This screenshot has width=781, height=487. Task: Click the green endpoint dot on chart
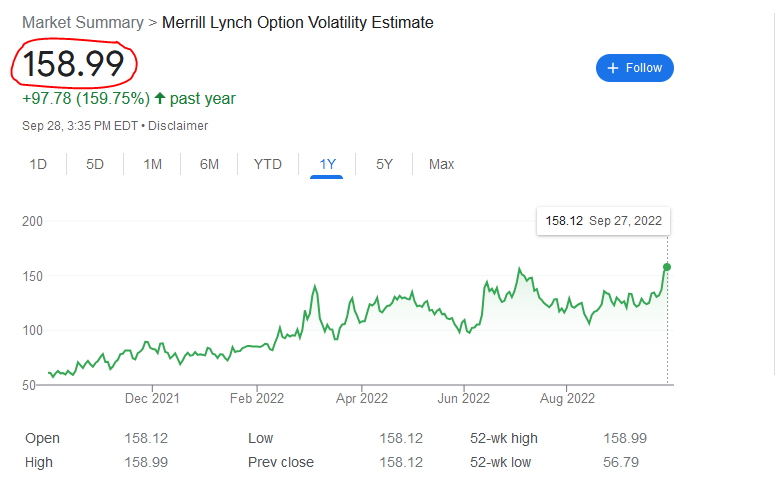pos(667,267)
